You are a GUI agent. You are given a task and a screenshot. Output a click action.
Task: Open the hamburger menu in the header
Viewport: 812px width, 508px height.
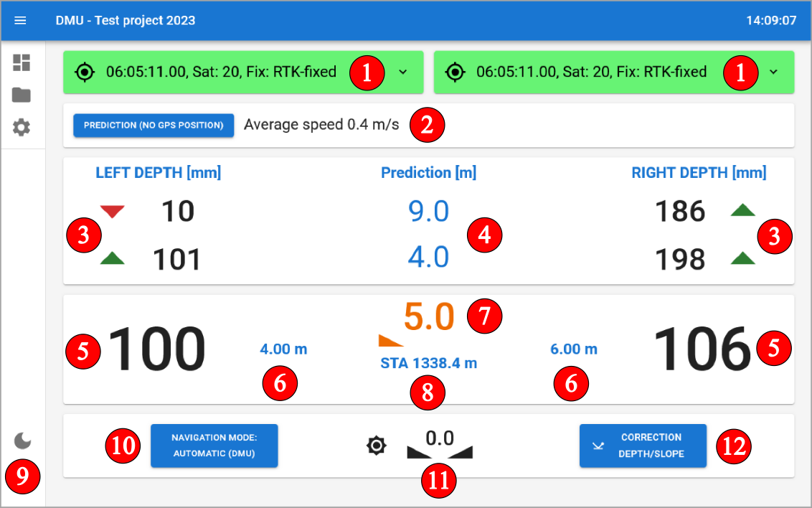point(20,20)
